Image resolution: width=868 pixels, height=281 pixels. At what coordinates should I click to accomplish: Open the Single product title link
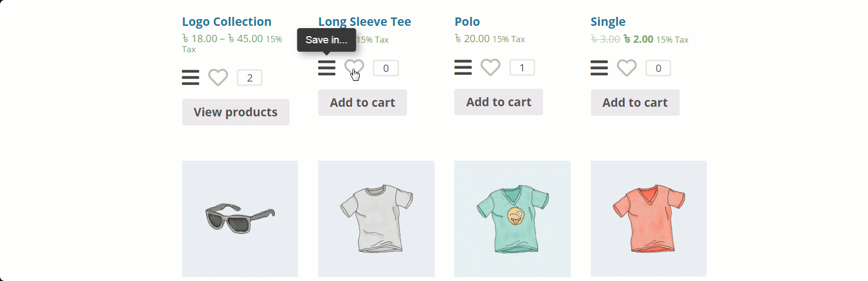[608, 22]
